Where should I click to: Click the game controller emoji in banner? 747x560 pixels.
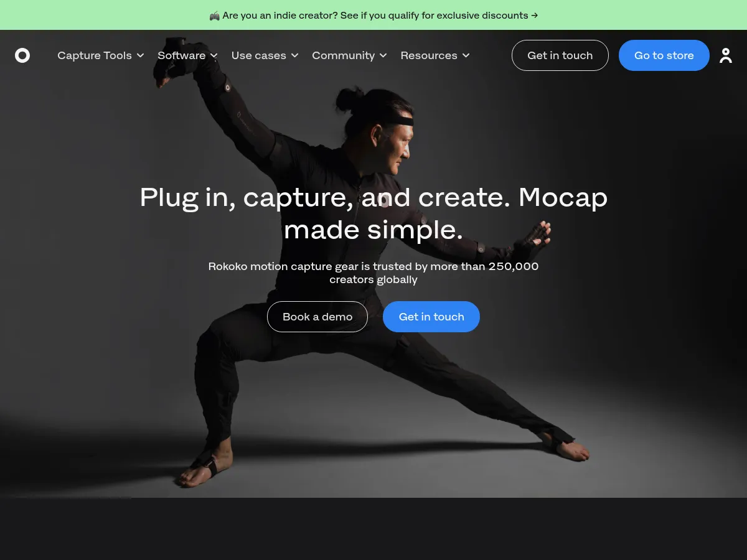click(x=214, y=15)
